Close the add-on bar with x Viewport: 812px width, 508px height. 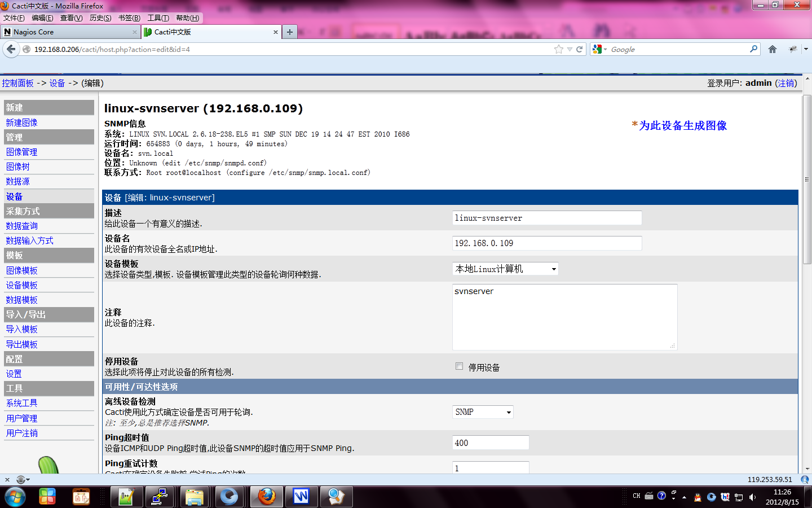coord(7,480)
